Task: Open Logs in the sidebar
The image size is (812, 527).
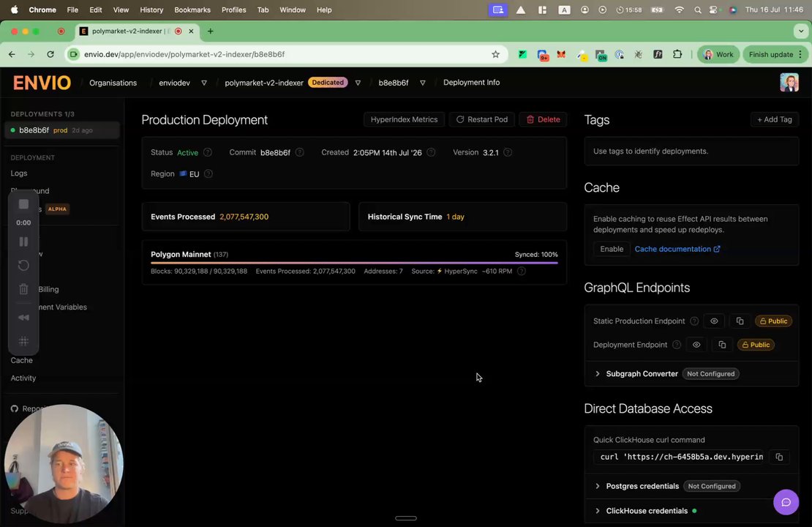Action: point(19,173)
